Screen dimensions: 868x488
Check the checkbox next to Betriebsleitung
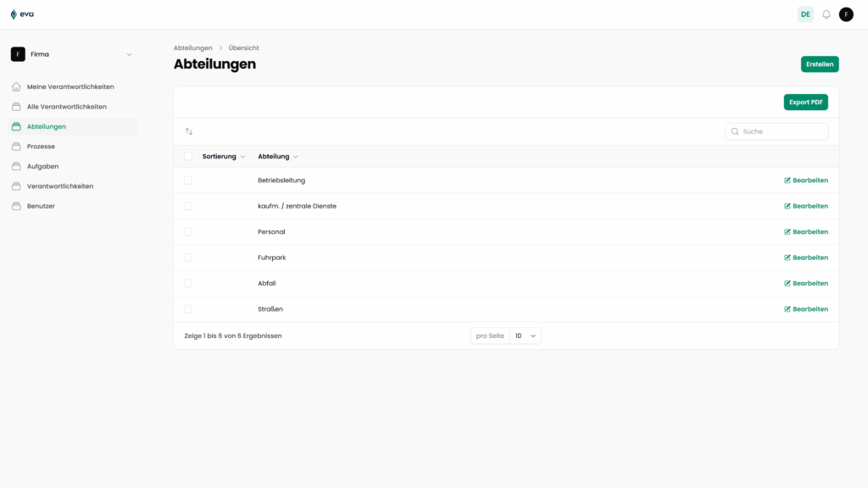point(190,180)
